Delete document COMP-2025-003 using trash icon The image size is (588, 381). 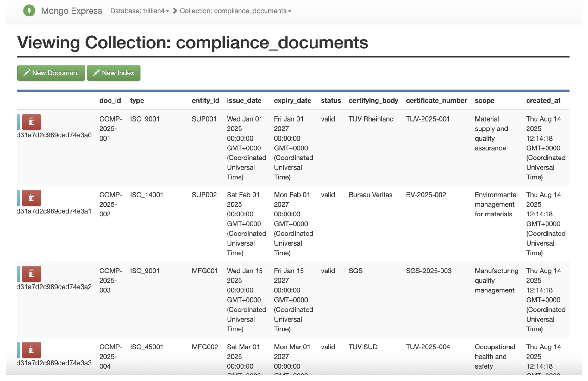[x=31, y=274]
